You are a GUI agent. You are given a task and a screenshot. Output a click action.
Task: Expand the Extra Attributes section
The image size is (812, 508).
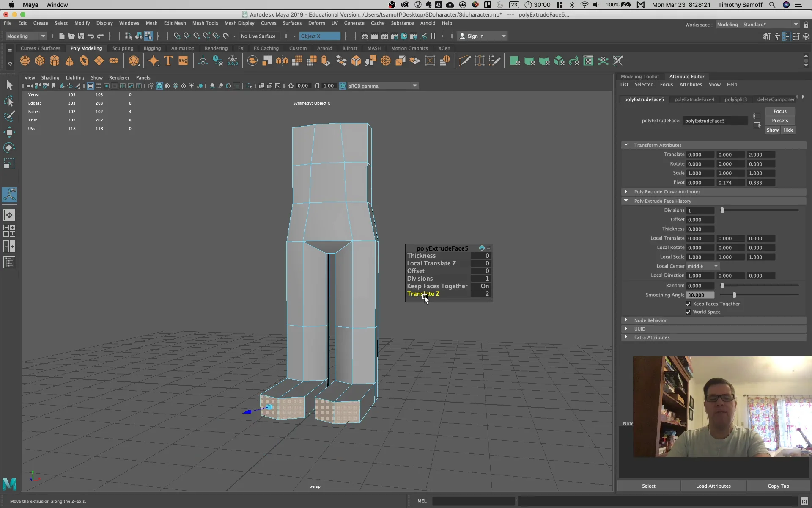click(626, 337)
